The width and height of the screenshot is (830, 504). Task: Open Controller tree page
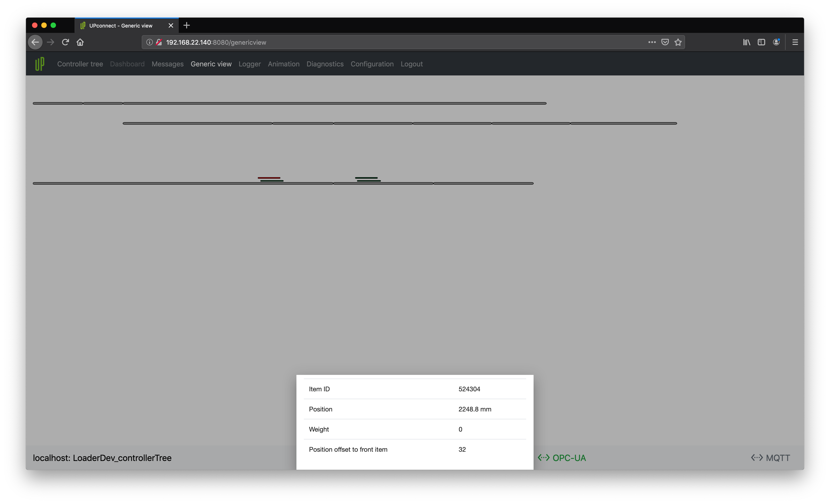80,64
